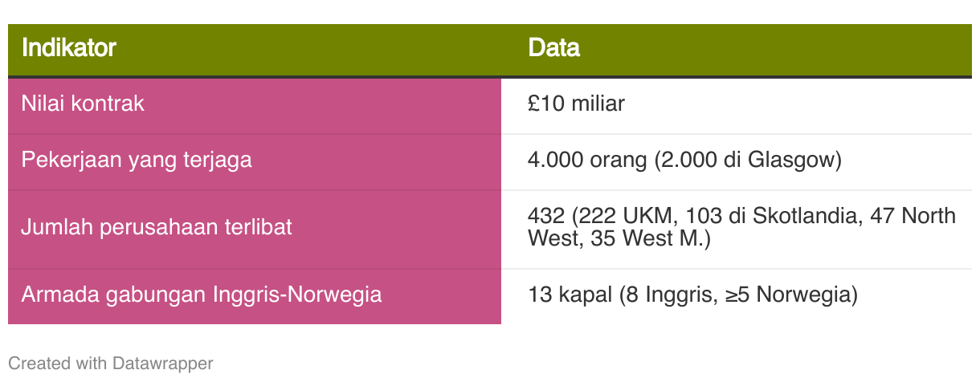
Task: Click the £10 miliar value cell
Action: tap(737, 105)
